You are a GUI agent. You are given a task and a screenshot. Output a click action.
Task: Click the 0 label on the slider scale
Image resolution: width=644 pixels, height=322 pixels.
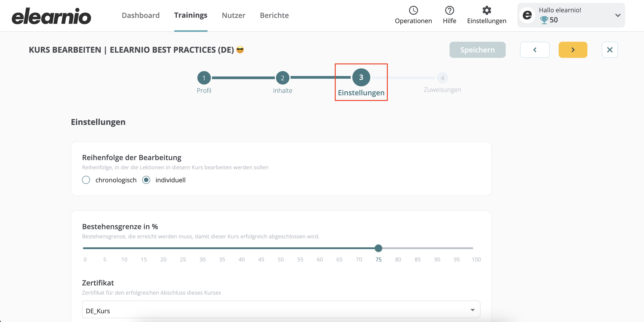(x=85, y=259)
